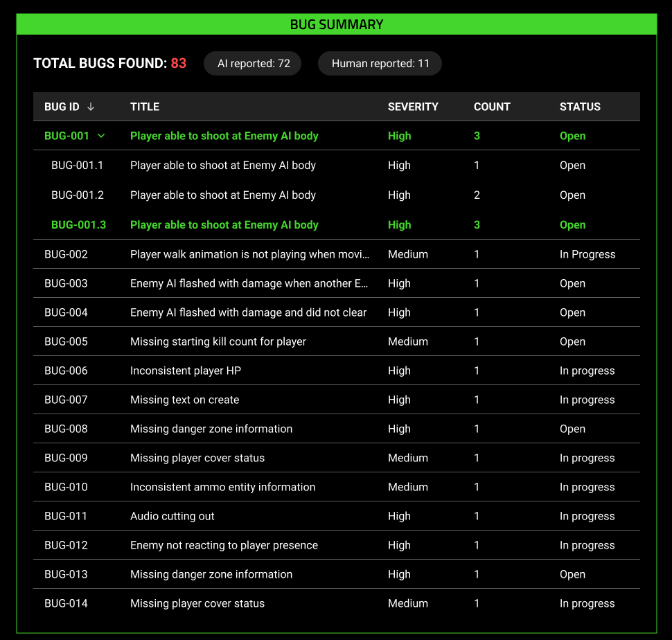This screenshot has width=672, height=640.
Task: Click BUG-014 title 'Missing player cover status'
Action: click(197, 604)
